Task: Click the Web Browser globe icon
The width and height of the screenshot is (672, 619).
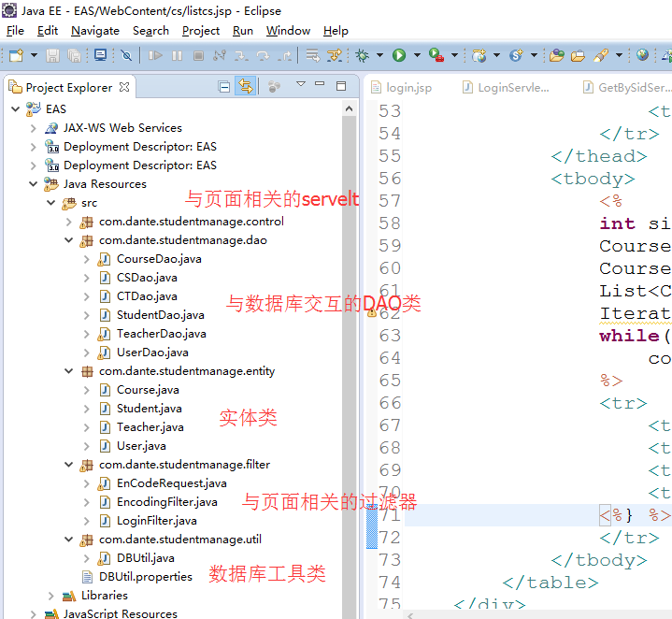Action: pyautogui.click(x=642, y=55)
